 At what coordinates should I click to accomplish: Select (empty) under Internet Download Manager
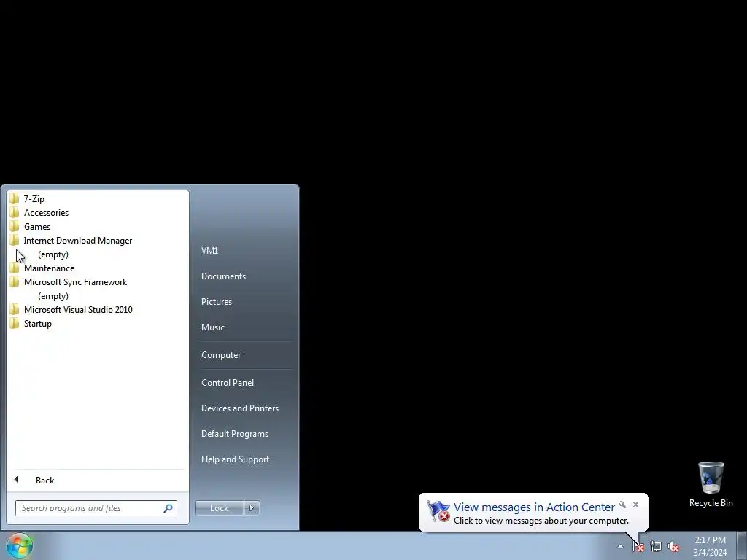[53, 254]
